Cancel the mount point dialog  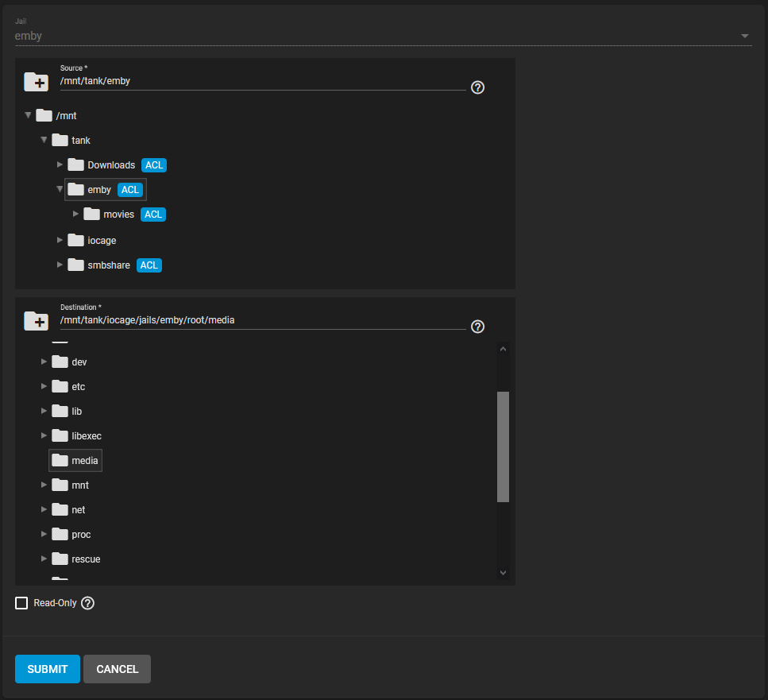coord(117,669)
